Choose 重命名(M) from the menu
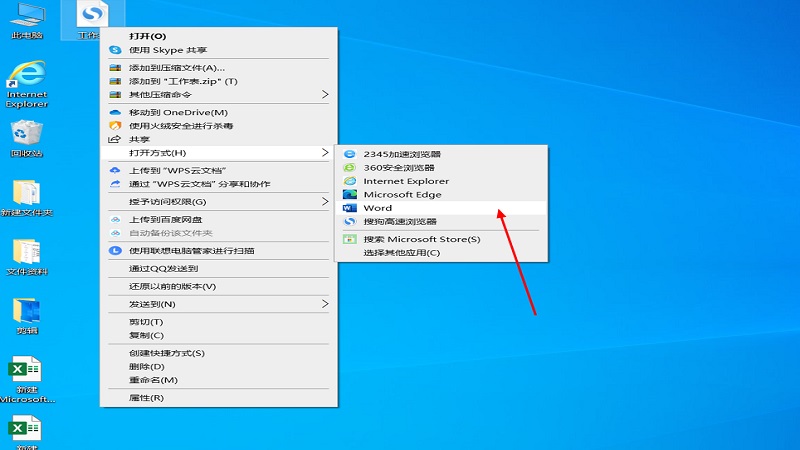 pos(218,380)
